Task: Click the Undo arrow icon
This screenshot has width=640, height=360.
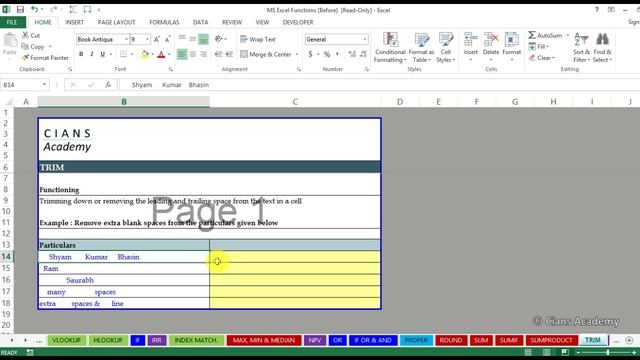Action: (34, 9)
